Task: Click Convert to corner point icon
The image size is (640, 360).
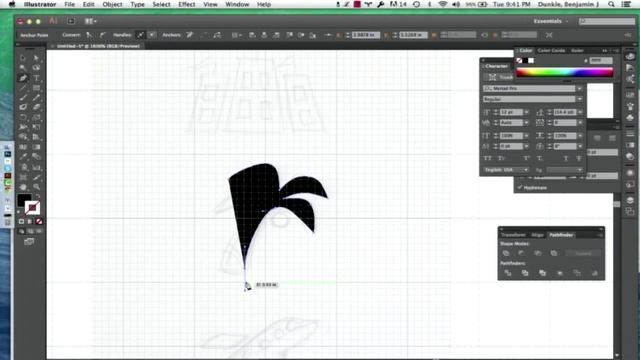Action: (x=89, y=35)
